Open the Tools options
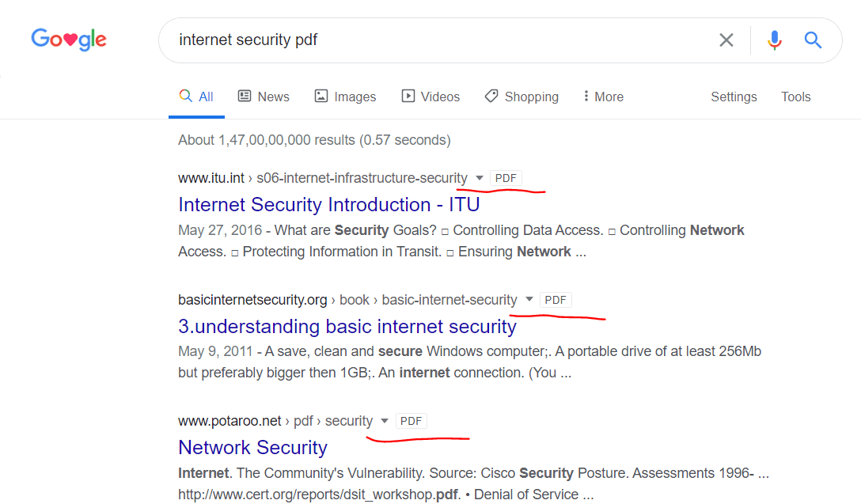Screen dimensions: 861x504 [x=795, y=97]
